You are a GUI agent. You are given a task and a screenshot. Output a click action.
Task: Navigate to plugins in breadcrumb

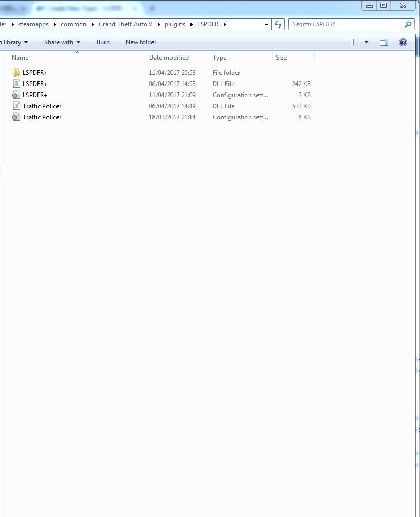[175, 24]
